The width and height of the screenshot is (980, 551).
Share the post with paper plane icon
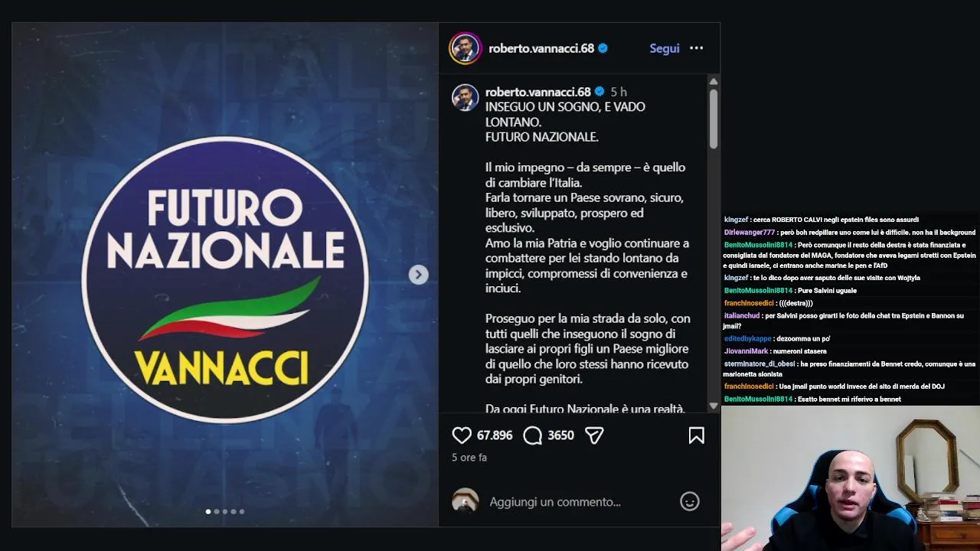594,435
